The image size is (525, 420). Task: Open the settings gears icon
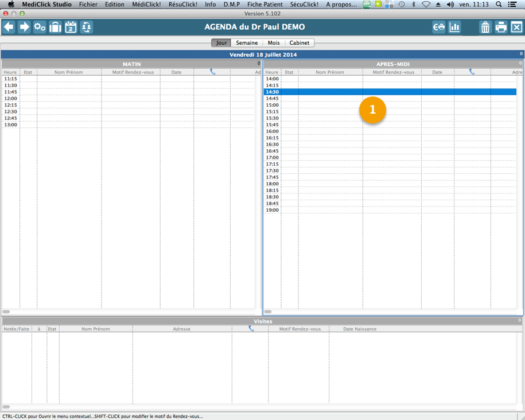(x=40, y=27)
